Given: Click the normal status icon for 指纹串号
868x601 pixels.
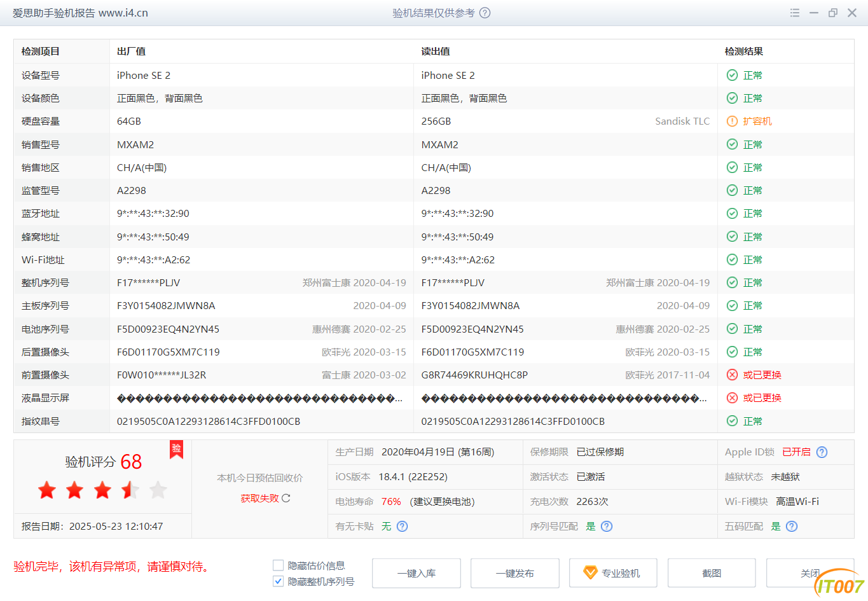Looking at the screenshot, I should 732,421.
